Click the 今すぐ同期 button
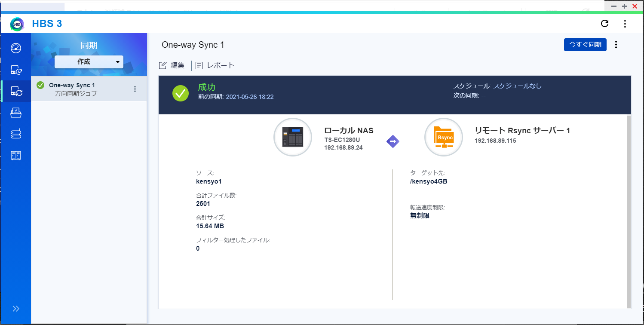This screenshot has height=325, width=644. (585, 45)
